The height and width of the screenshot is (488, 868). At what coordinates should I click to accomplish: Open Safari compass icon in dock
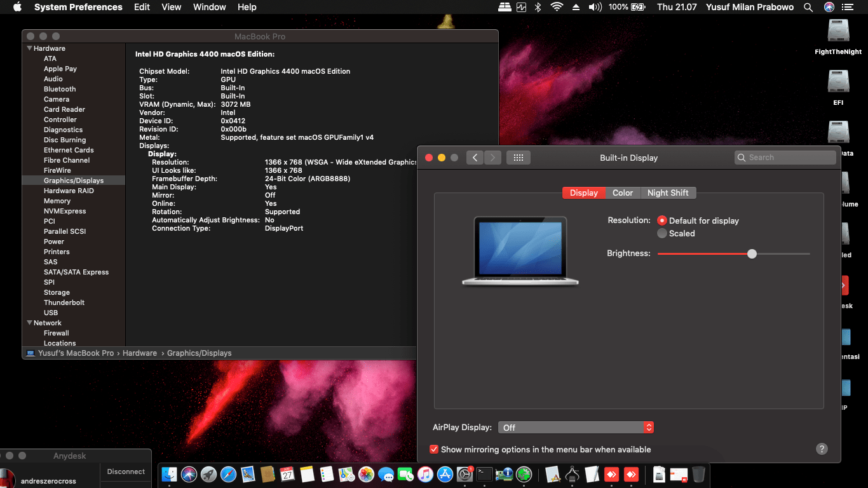[228, 474]
